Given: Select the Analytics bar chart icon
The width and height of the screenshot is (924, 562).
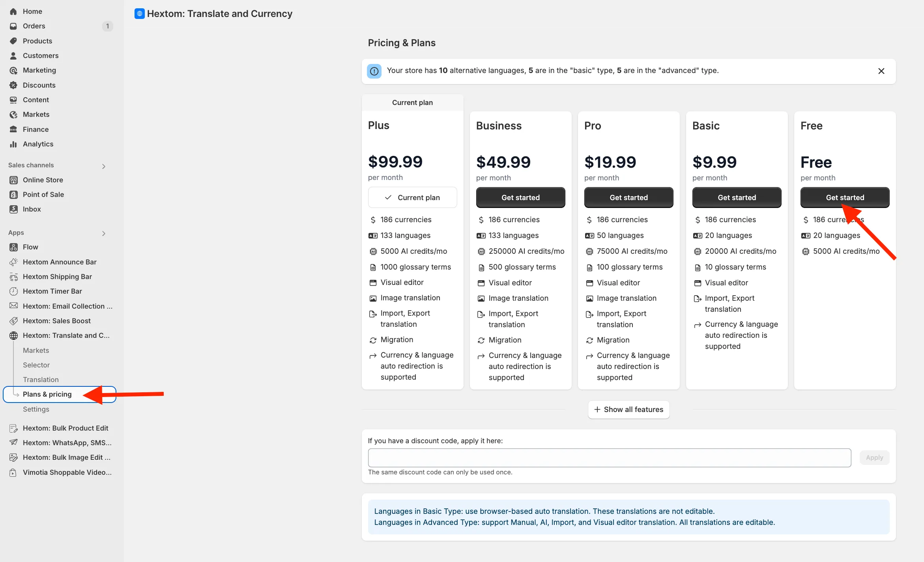Looking at the screenshot, I should (x=13, y=144).
